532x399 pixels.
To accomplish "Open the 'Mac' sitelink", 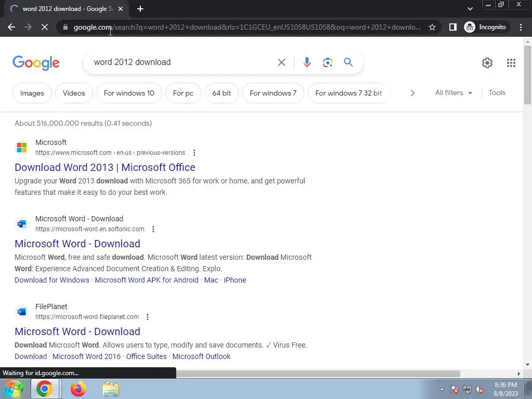I will [x=211, y=280].
